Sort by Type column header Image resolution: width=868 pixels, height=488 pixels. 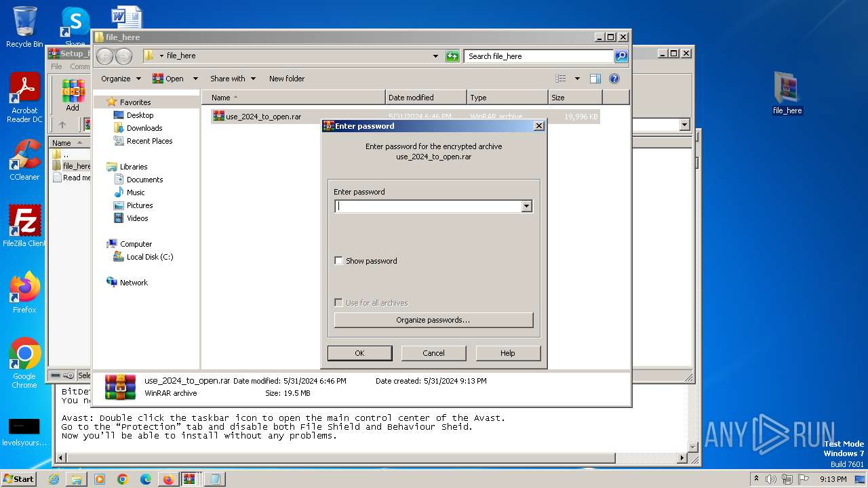(x=507, y=98)
